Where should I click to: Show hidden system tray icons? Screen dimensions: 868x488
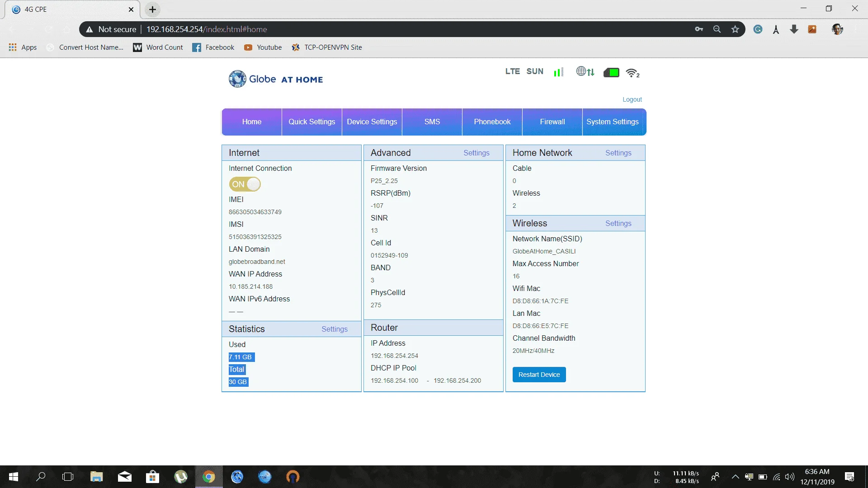click(735, 477)
